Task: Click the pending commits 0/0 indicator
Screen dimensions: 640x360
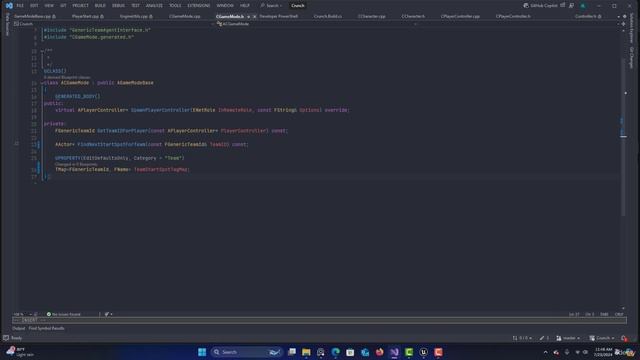Action: click(x=522, y=338)
